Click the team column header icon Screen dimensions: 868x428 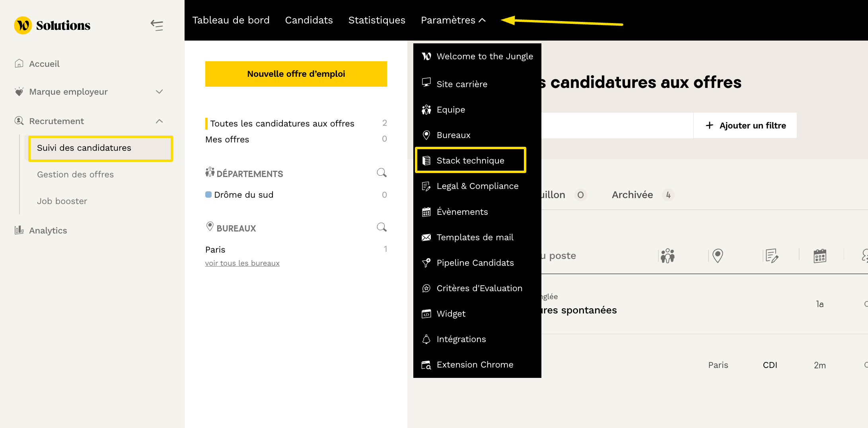tap(668, 256)
